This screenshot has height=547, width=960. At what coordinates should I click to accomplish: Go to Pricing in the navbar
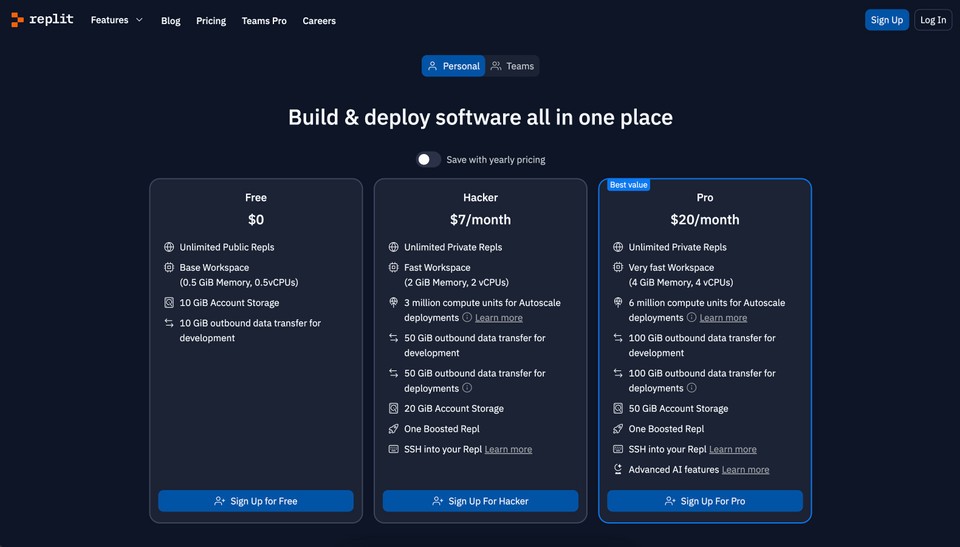click(211, 21)
